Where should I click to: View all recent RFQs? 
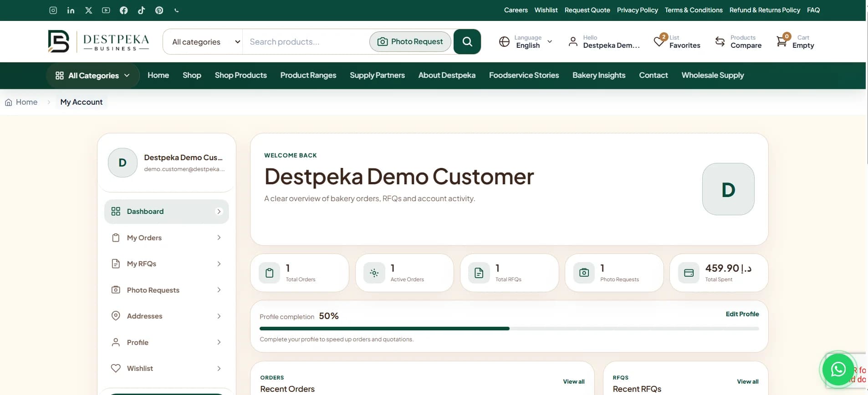pyautogui.click(x=748, y=381)
